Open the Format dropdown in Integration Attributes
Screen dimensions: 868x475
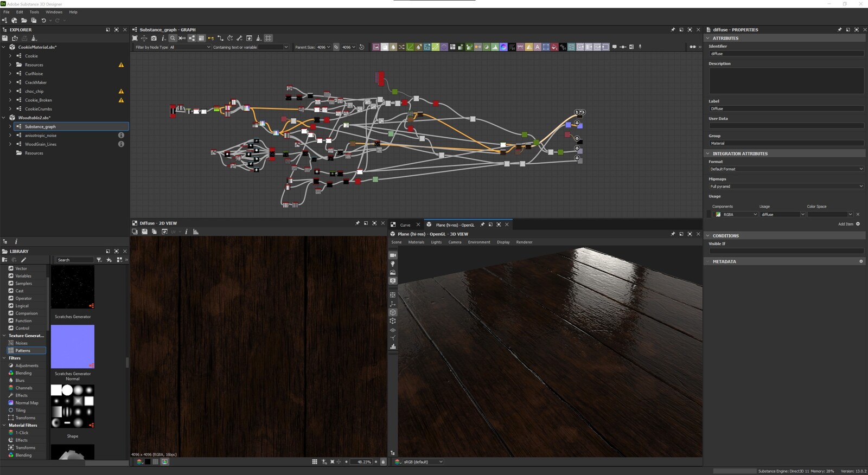click(786, 169)
